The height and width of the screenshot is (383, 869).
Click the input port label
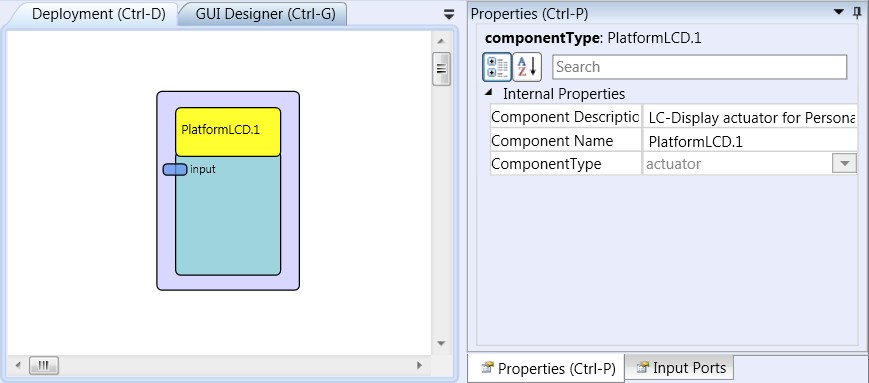[x=203, y=170]
